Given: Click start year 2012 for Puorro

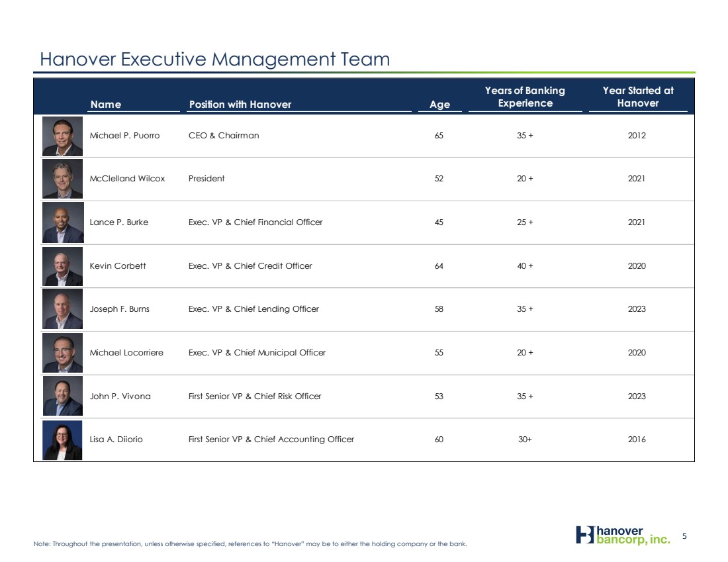Looking at the screenshot, I should (x=637, y=136).
